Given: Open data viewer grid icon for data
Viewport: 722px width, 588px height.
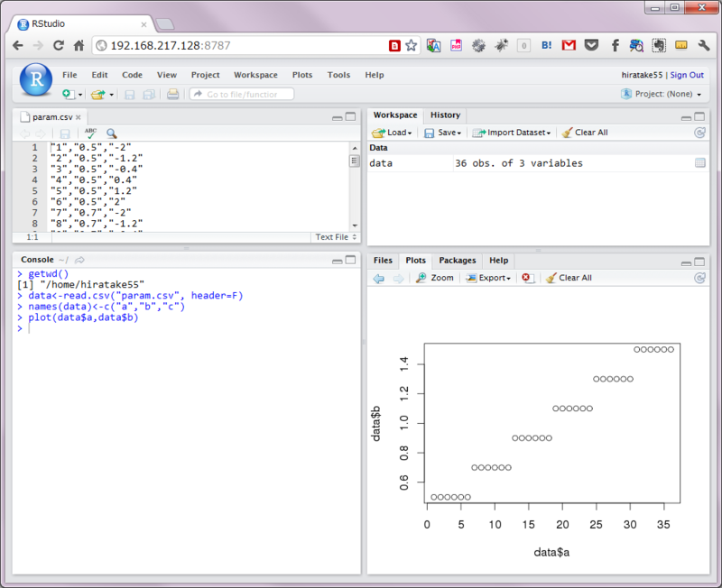Looking at the screenshot, I should (700, 163).
